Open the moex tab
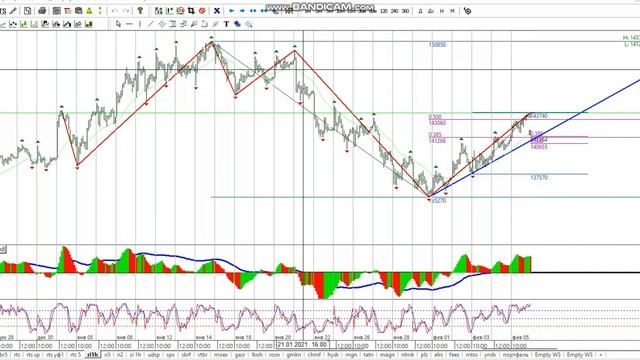640x360 pixels. (x=221, y=355)
